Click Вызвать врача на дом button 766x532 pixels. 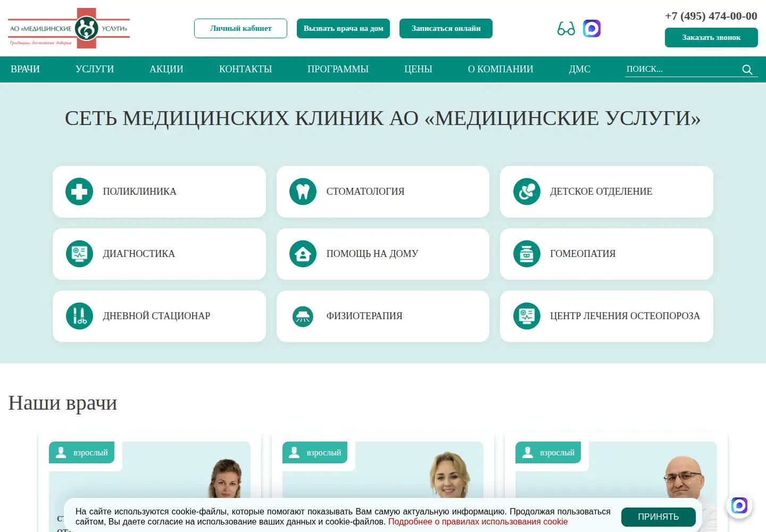(344, 29)
